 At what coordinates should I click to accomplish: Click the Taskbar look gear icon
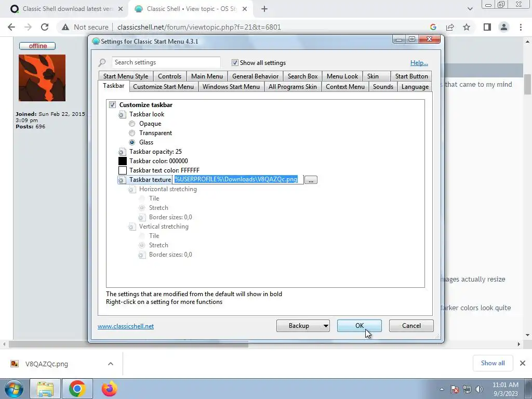pos(122,115)
